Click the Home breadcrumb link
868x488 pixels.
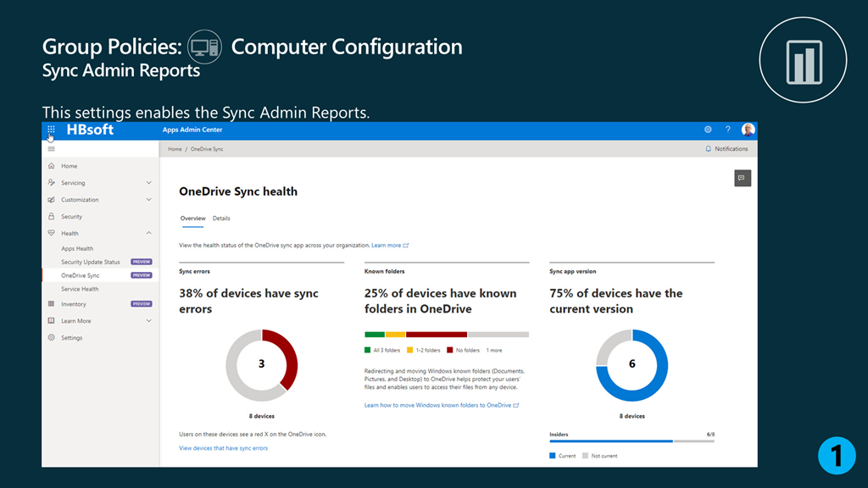coord(175,149)
